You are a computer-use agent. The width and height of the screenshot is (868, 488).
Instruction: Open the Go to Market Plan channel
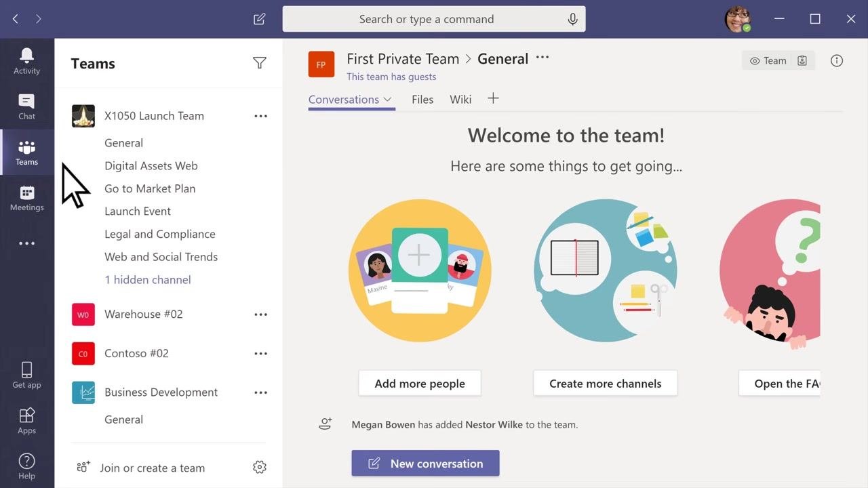[x=150, y=188]
